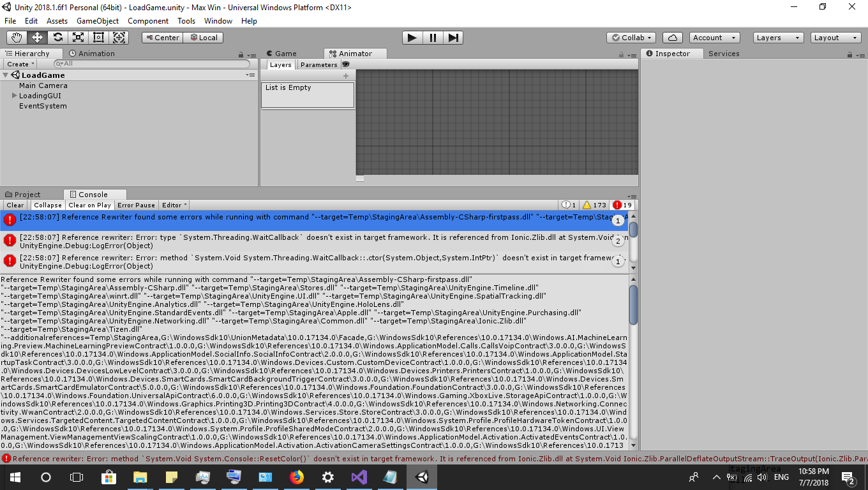The height and width of the screenshot is (490, 868).
Task: Switch to the Game tab
Action: 282,54
